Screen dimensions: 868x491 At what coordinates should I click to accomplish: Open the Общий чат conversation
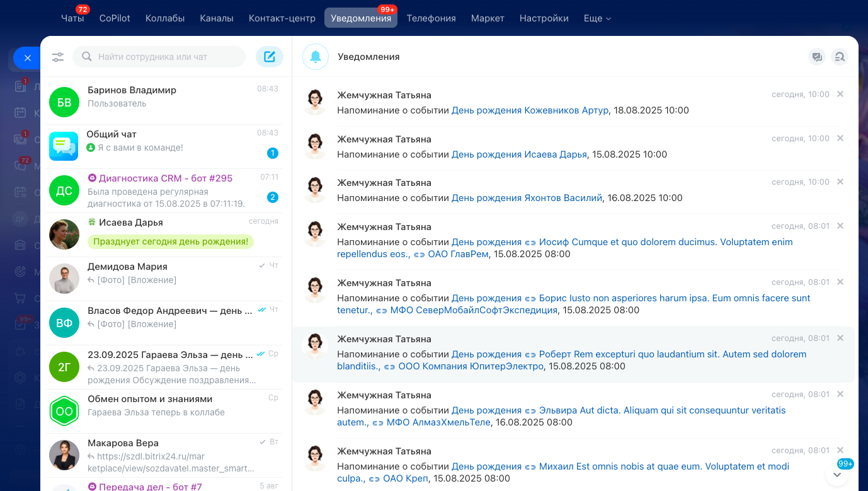166,146
